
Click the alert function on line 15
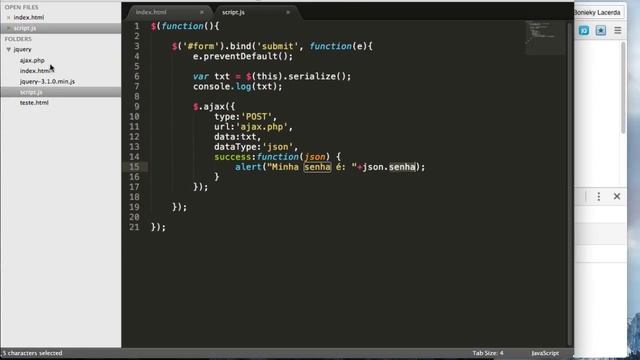point(248,167)
